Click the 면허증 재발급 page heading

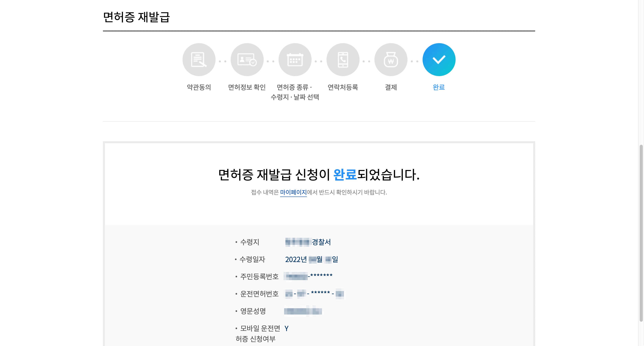(x=136, y=17)
